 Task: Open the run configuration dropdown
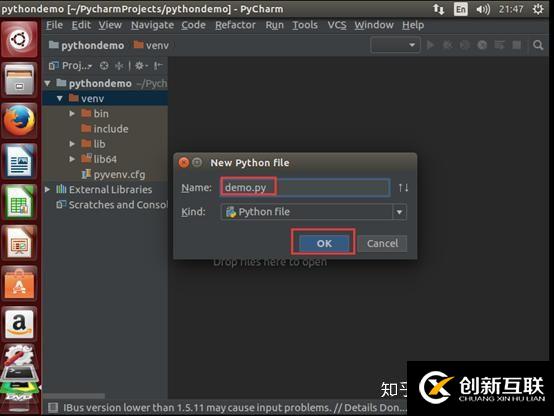(x=395, y=45)
